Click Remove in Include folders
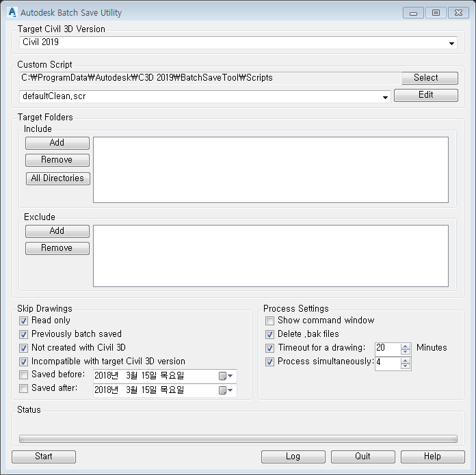 pyautogui.click(x=57, y=160)
